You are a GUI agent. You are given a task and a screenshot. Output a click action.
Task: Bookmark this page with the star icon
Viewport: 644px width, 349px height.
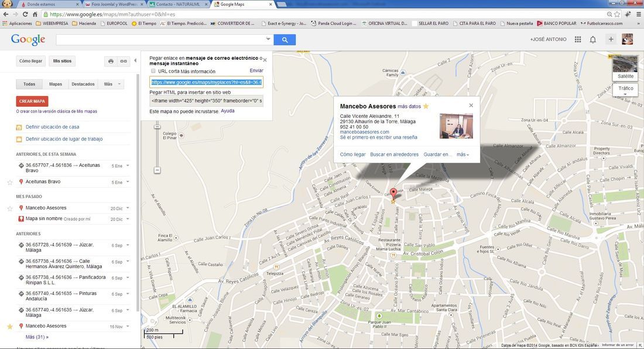coord(617,14)
